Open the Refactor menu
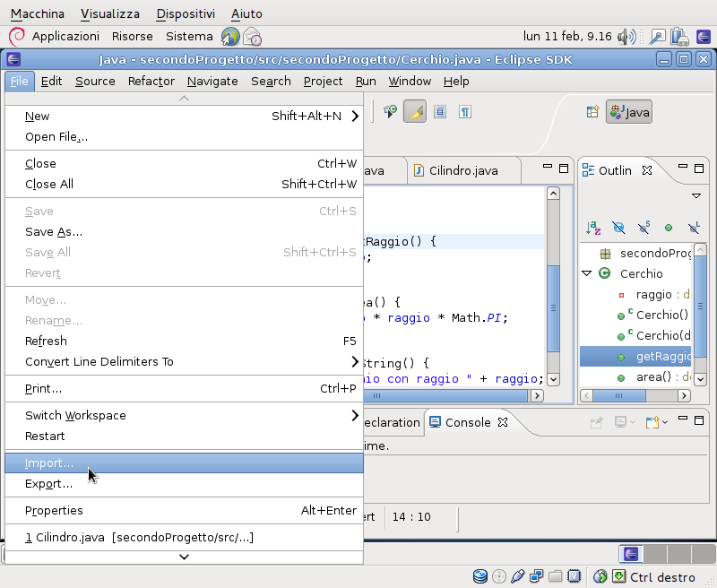 pyautogui.click(x=151, y=82)
